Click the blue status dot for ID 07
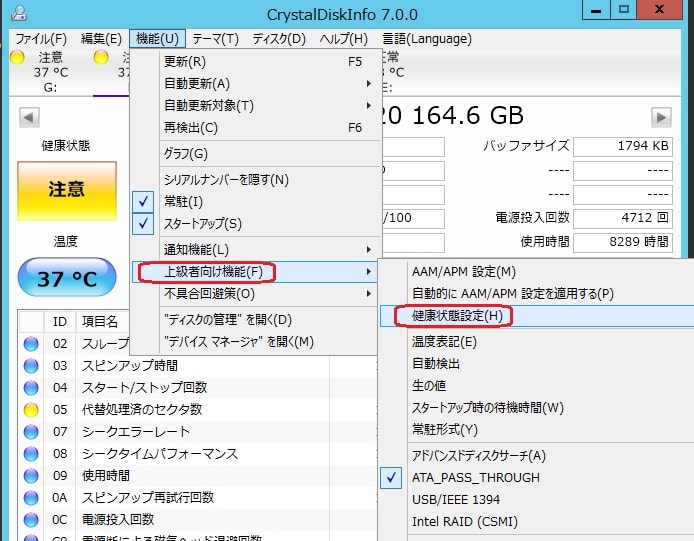Screen dimensions: 694x541 31,432
